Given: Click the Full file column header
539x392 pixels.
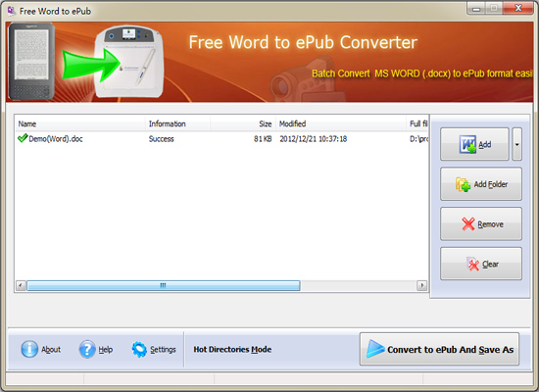Looking at the screenshot, I should (417, 123).
